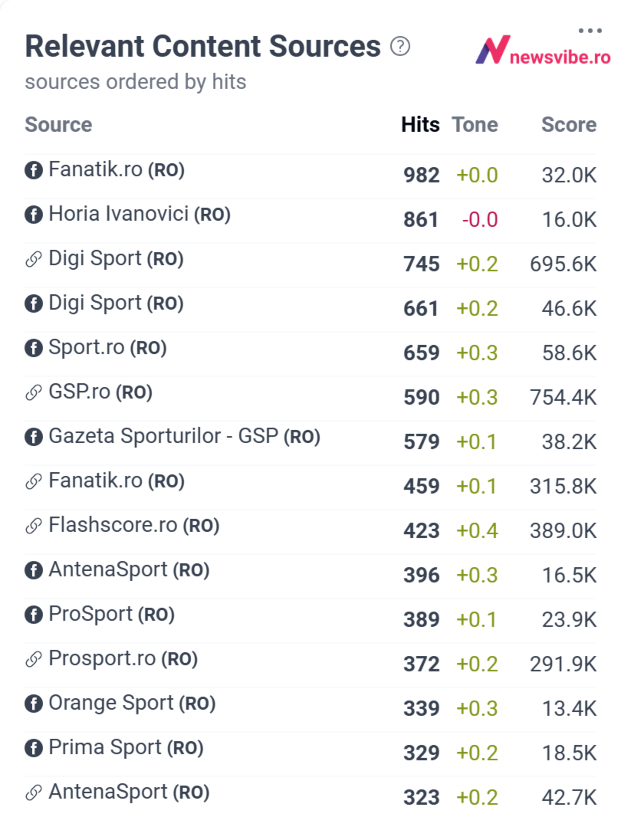
Task: Sort table by Source column header
Action: tap(59, 125)
